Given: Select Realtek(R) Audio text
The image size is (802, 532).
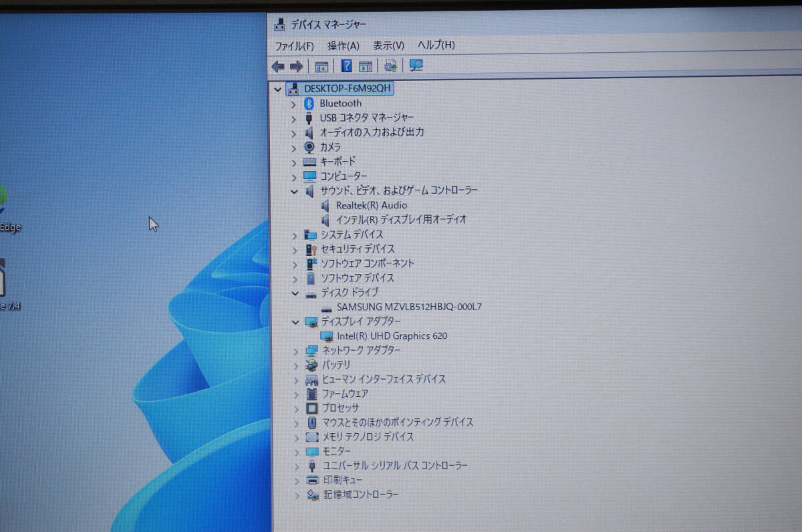Looking at the screenshot, I should click(x=371, y=205).
